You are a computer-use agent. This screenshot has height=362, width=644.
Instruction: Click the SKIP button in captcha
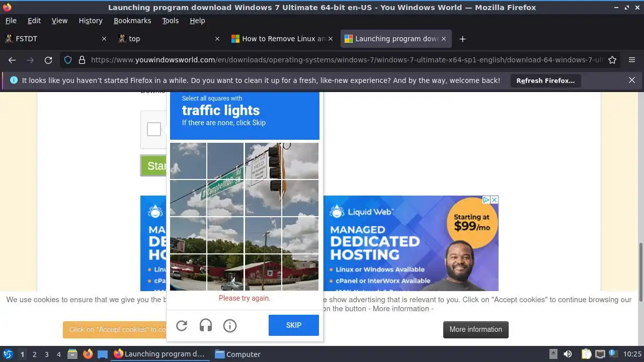click(x=294, y=325)
